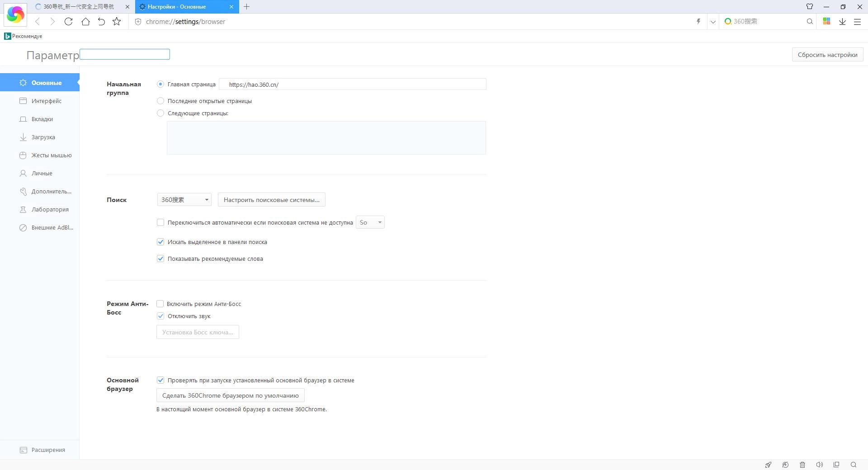Click the trash clean-up status bar icon

point(802,465)
